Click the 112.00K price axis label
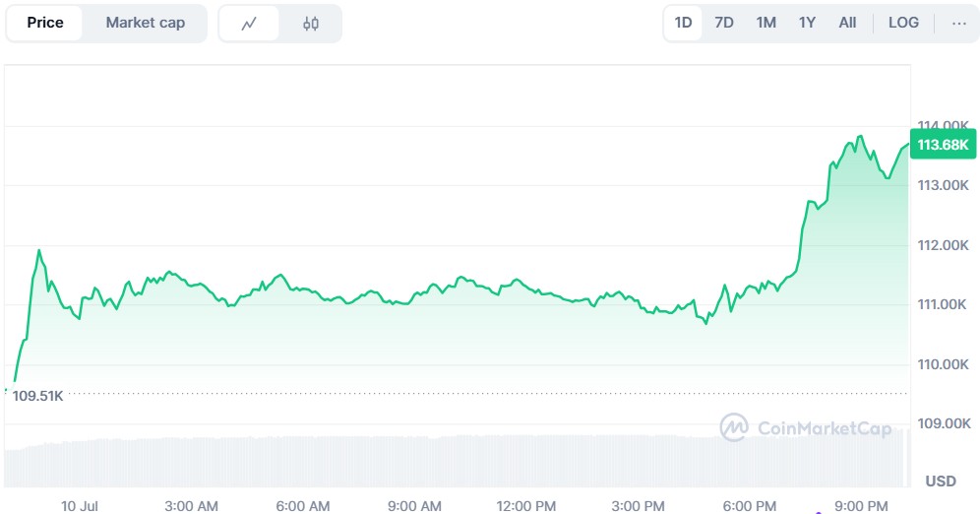This screenshot has height=514, width=980. click(945, 245)
